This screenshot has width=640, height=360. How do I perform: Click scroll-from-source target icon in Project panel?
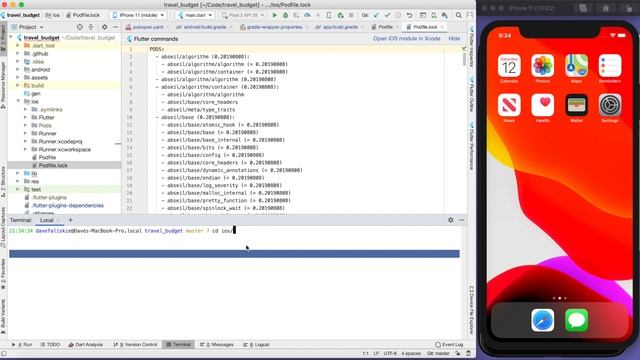click(80, 27)
